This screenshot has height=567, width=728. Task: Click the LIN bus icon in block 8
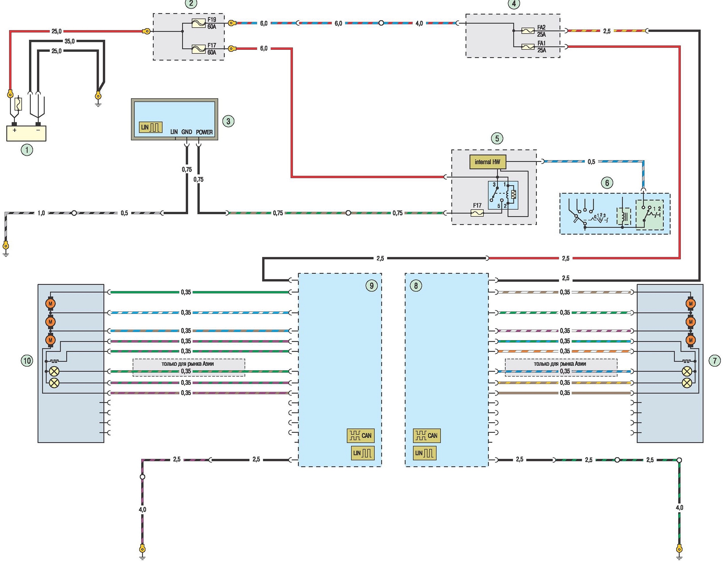tap(424, 453)
